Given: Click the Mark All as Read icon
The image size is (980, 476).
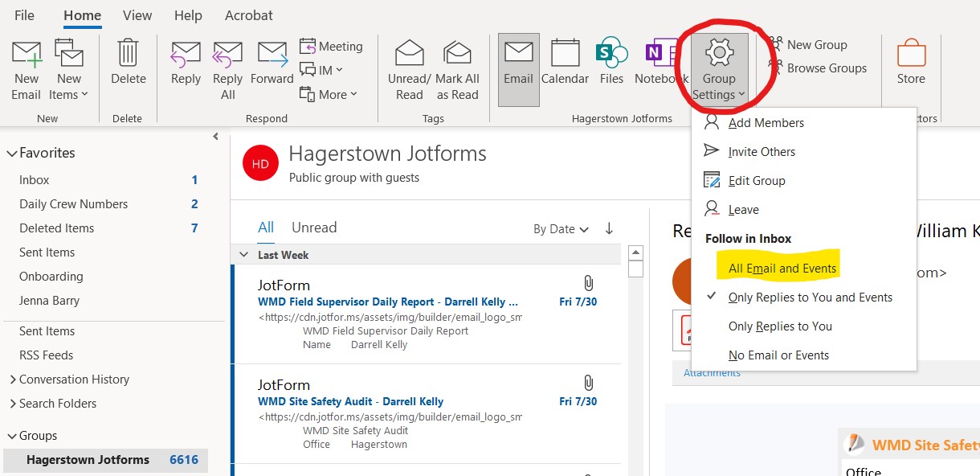Looking at the screenshot, I should [x=457, y=55].
